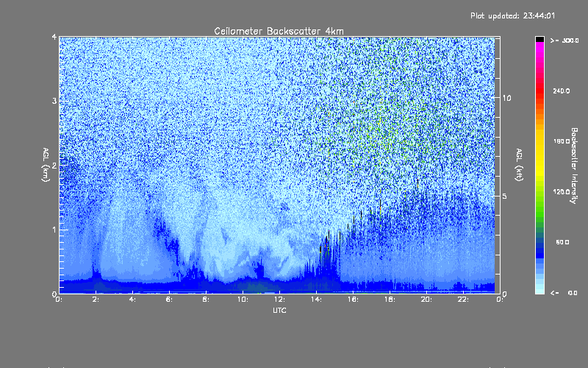Screen dimensions: 588x368
Task: Click the '22:' UTC tick label
Action: (463, 300)
